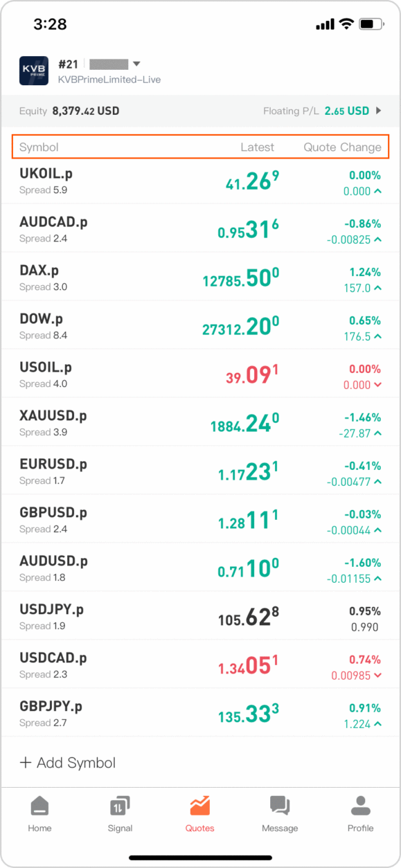Open the Profile person icon
The height and width of the screenshot is (868, 401).
360,806
